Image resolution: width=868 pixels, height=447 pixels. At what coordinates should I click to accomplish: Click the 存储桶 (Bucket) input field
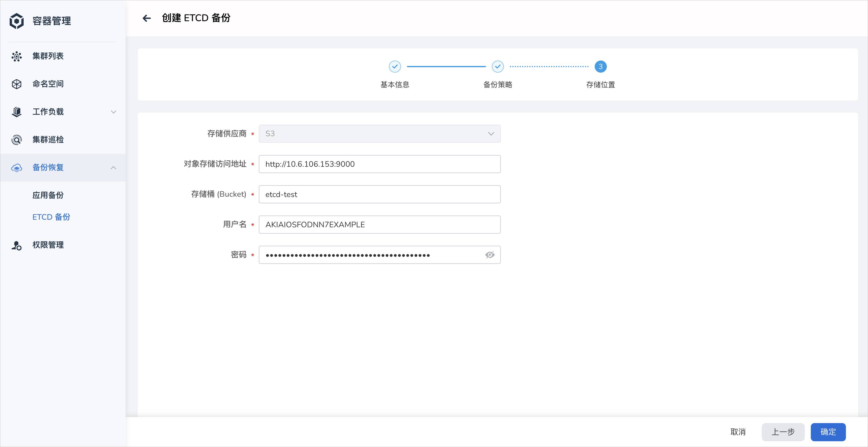point(380,194)
